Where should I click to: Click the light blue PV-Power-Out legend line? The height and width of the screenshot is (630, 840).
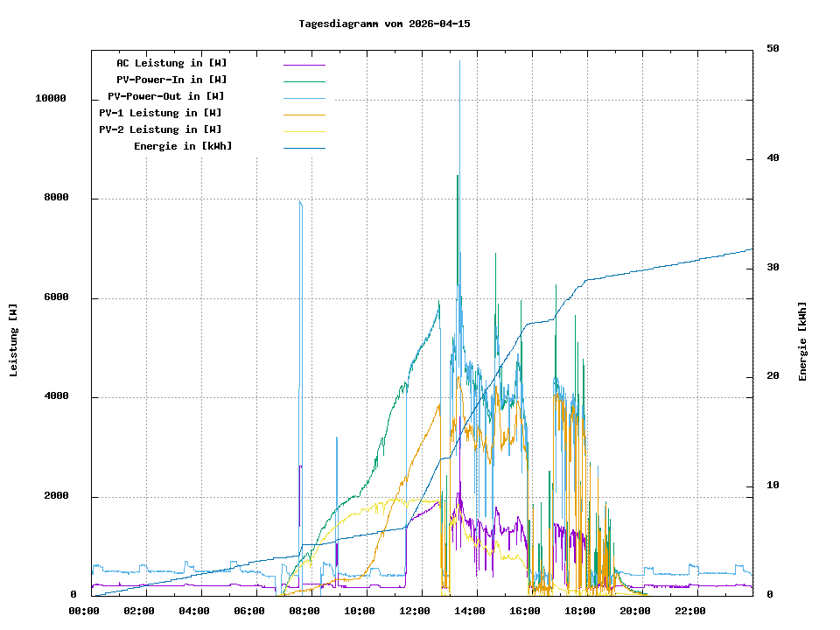(x=304, y=98)
